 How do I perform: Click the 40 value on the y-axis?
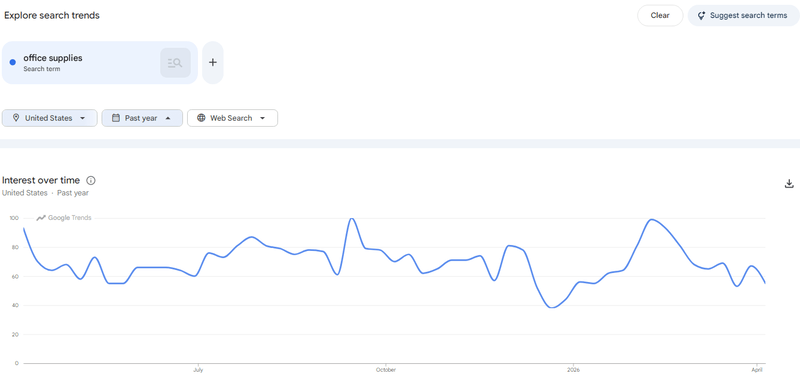click(15, 305)
